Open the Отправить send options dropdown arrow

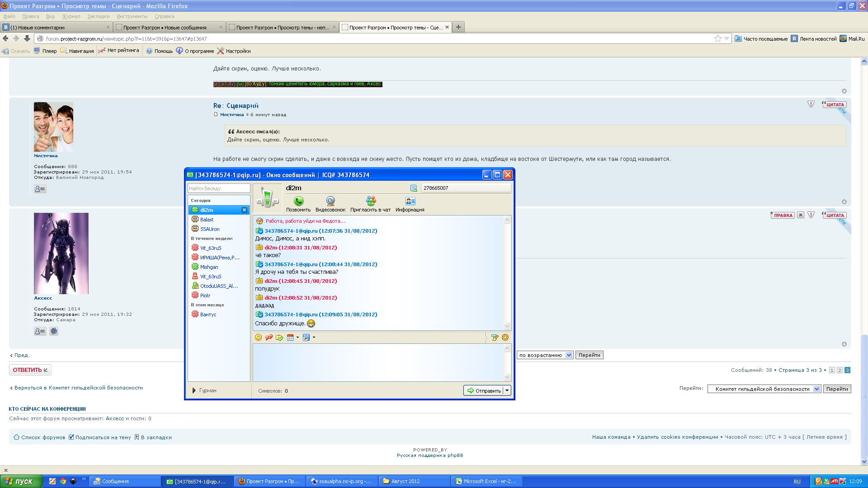507,390
